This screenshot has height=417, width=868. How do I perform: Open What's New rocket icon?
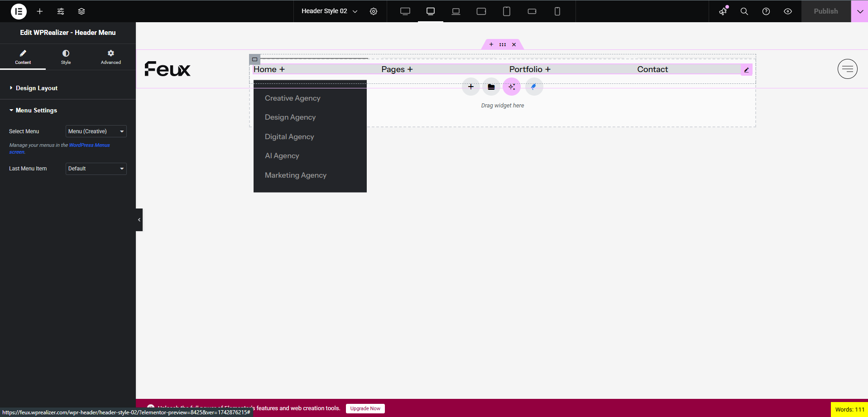(723, 11)
